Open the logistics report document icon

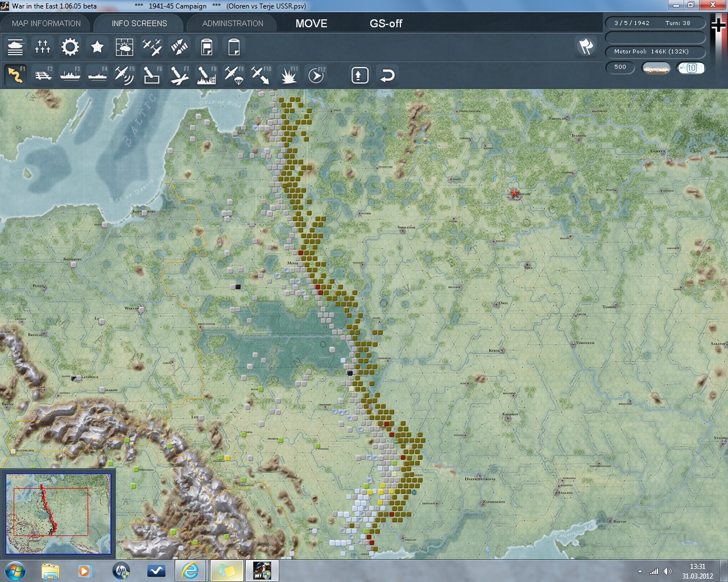(x=206, y=47)
